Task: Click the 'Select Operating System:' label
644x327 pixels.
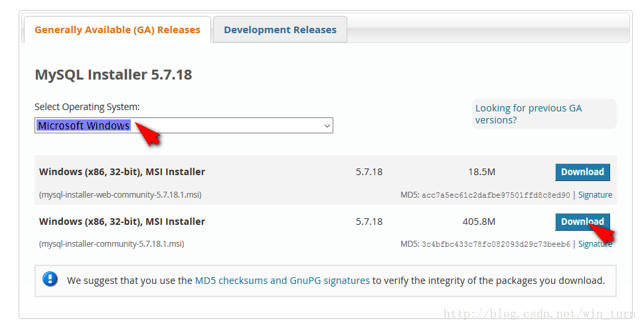Action: [87, 107]
